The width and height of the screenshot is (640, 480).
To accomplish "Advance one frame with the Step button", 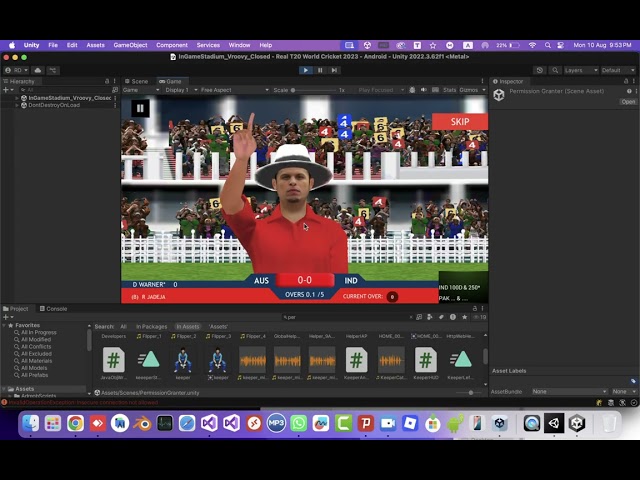I will pos(334,70).
